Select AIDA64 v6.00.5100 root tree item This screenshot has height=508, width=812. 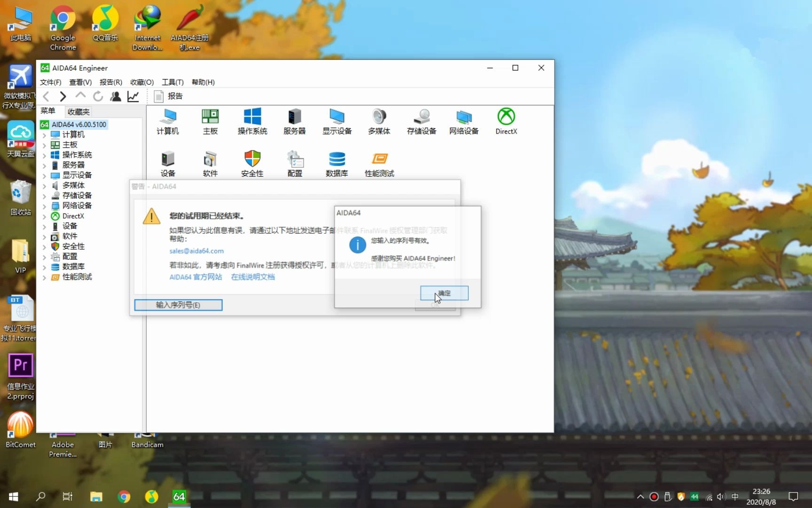coord(74,125)
